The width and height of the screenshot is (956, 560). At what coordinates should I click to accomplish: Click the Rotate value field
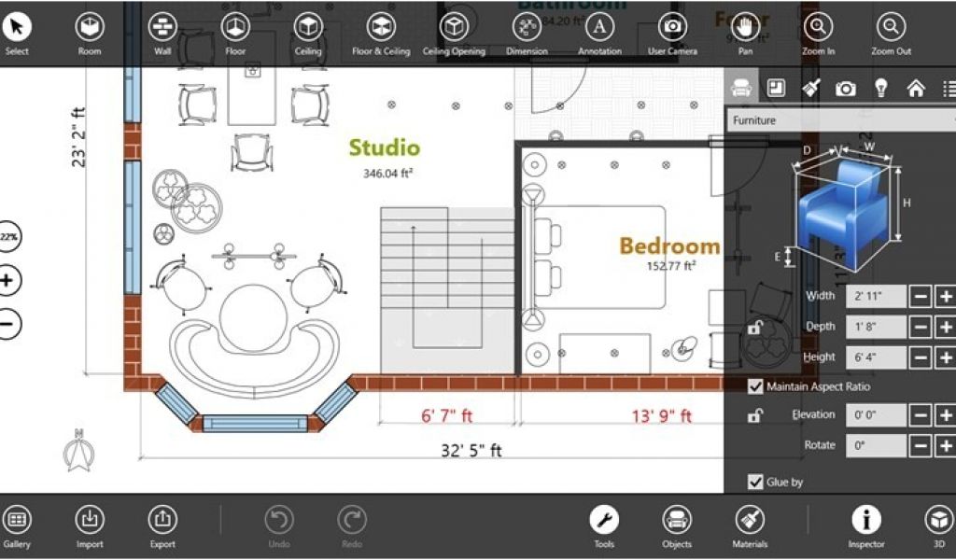pyautogui.click(x=876, y=446)
